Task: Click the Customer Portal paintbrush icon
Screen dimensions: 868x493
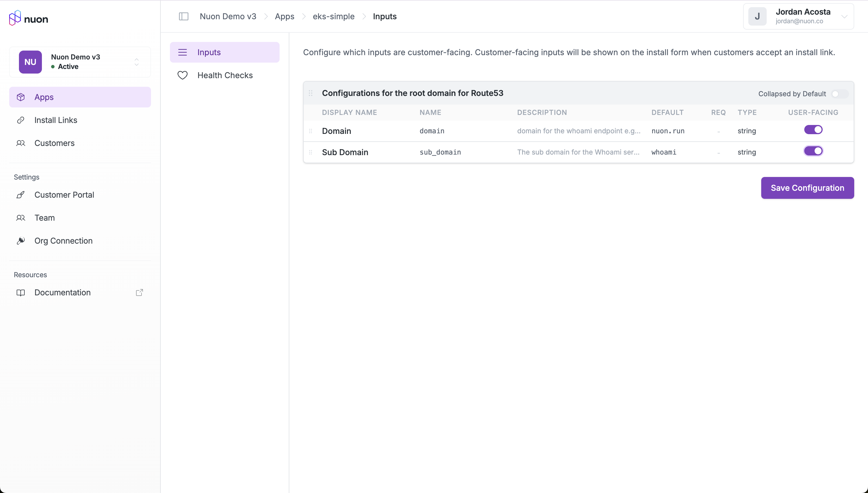Action: [x=21, y=195]
